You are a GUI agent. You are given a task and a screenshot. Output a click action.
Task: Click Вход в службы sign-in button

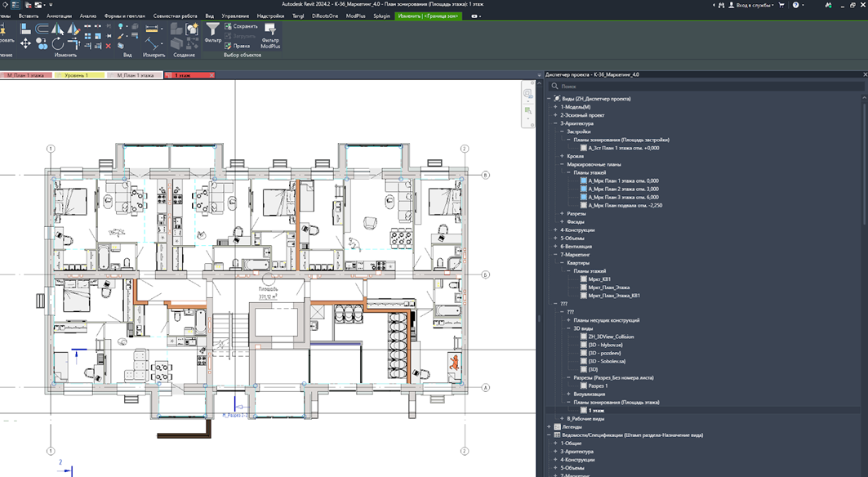click(750, 5)
